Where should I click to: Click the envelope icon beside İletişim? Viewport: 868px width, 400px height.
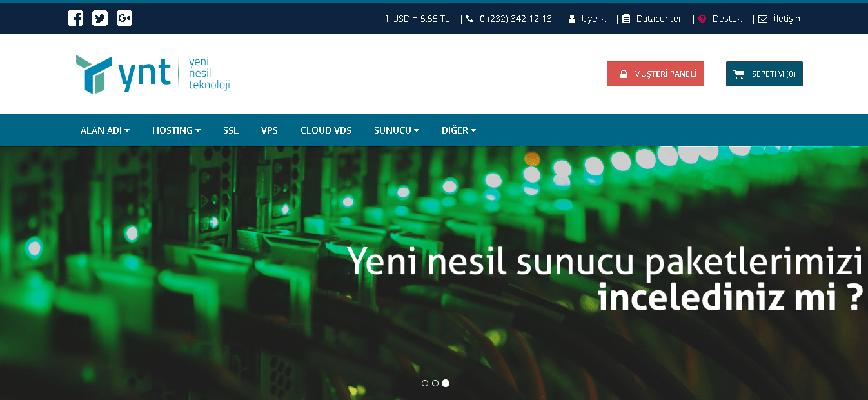point(763,19)
